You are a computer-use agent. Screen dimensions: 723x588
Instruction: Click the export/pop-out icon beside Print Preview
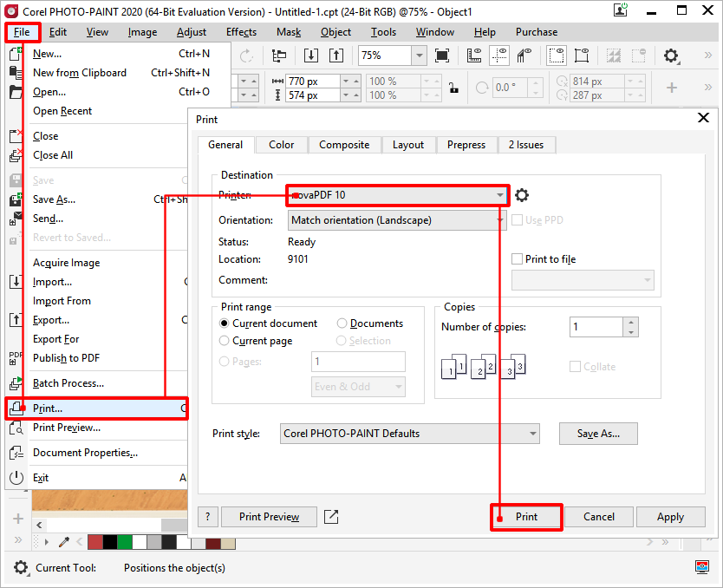pyautogui.click(x=331, y=517)
